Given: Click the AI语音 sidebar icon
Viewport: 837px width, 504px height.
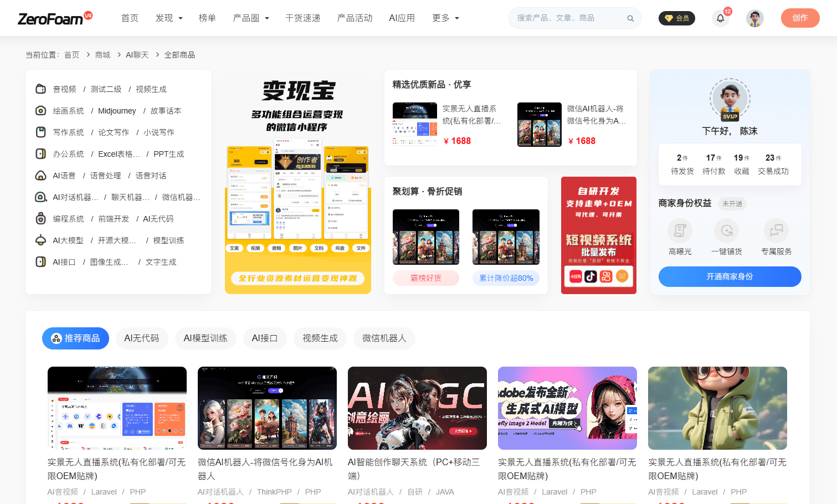Looking at the screenshot, I should [x=40, y=175].
